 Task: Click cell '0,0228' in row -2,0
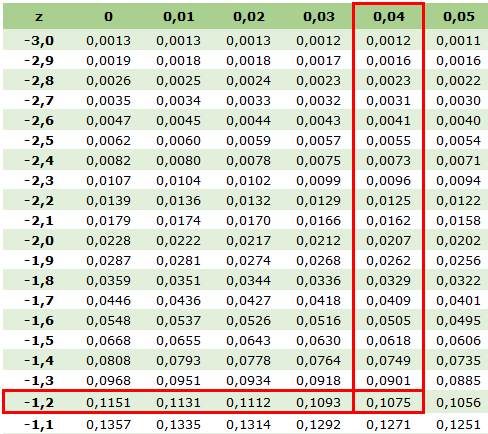[x=109, y=241]
